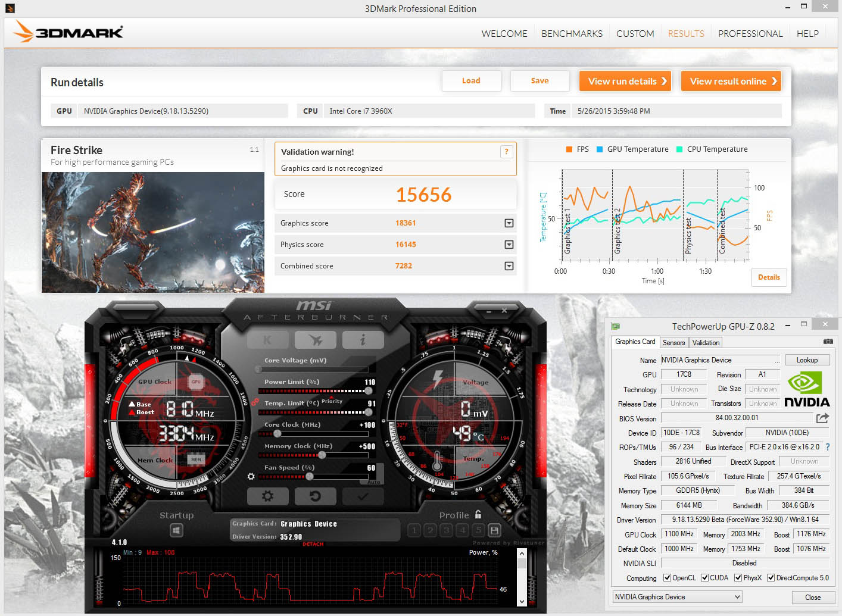Open the NVIDIA Graphics Device dropdown in GPU-Z
Image resolution: width=842 pixels, height=616 pixels.
pos(677,597)
